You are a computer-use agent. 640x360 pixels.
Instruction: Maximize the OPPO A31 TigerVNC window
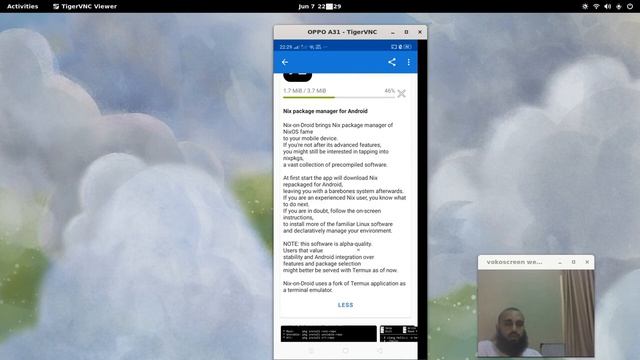coord(406,32)
